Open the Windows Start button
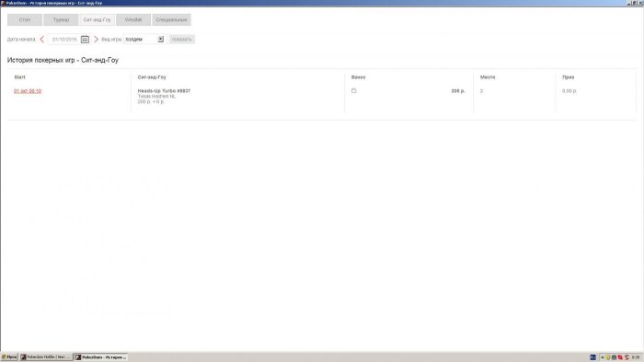This screenshot has height=362, width=644. coord(9,357)
